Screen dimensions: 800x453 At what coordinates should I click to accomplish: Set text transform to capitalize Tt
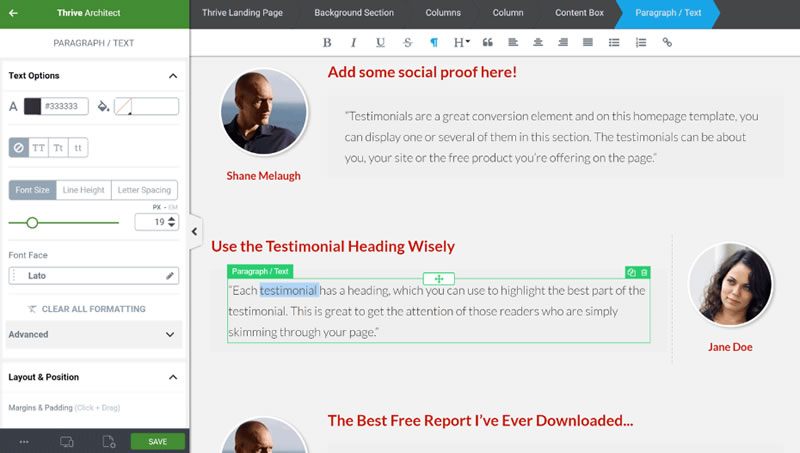tap(58, 148)
